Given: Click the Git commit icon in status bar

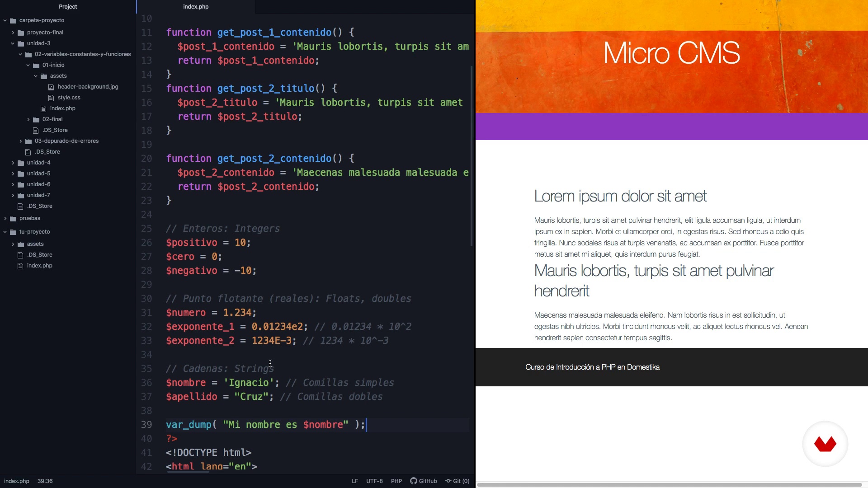Looking at the screenshot, I should (x=448, y=481).
